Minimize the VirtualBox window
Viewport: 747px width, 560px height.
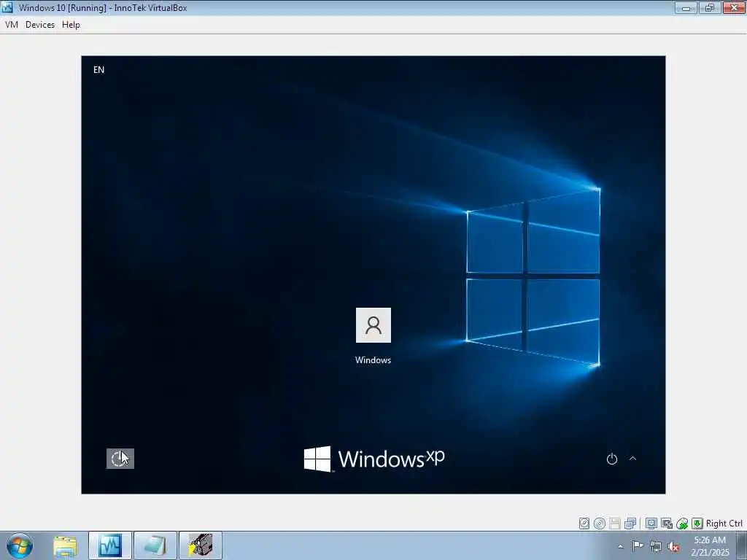point(686,7)
